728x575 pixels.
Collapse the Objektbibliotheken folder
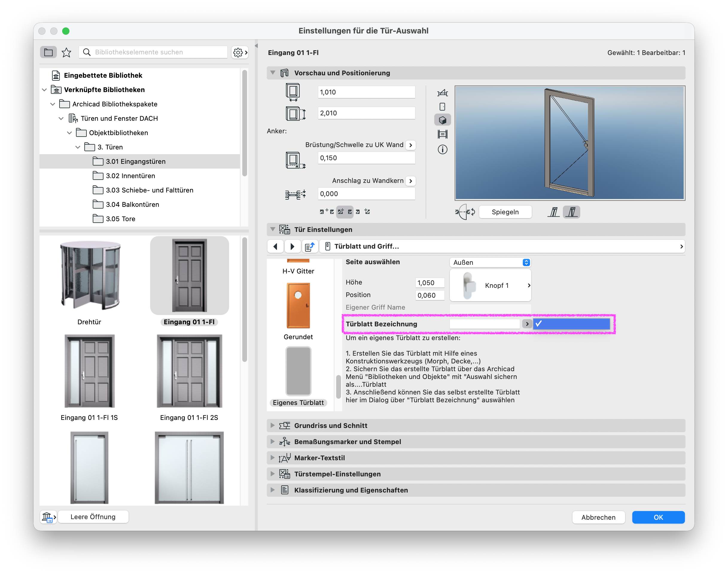point(69,133)
